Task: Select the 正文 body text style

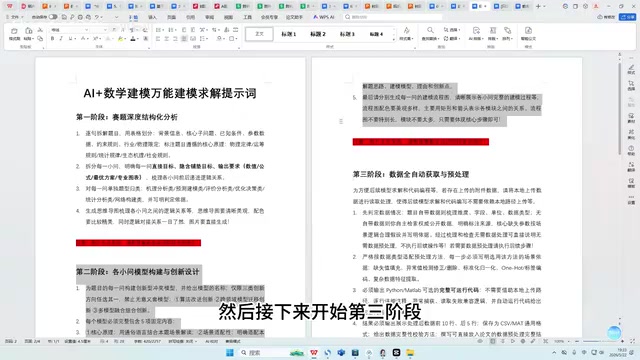Action: [259, 34]
